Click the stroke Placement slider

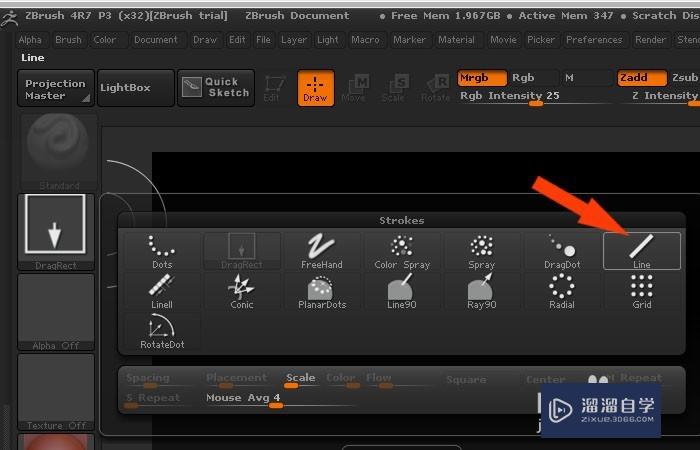coord(241,379)
